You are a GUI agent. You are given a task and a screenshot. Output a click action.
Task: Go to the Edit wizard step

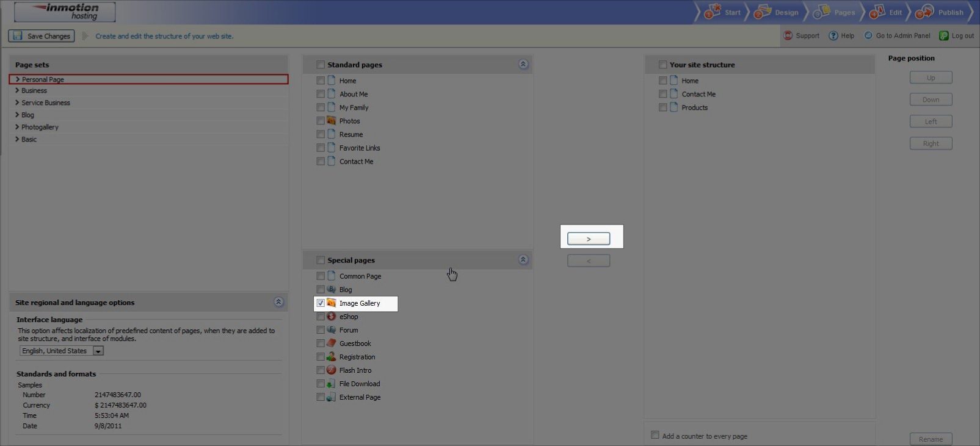(886, 12)
